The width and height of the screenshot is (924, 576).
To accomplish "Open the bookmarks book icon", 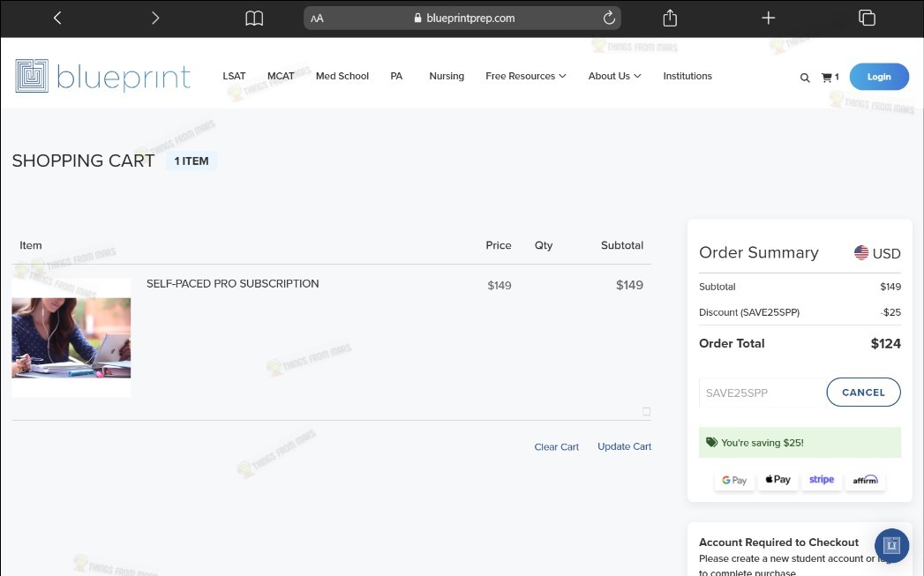I will coord(254,19).
